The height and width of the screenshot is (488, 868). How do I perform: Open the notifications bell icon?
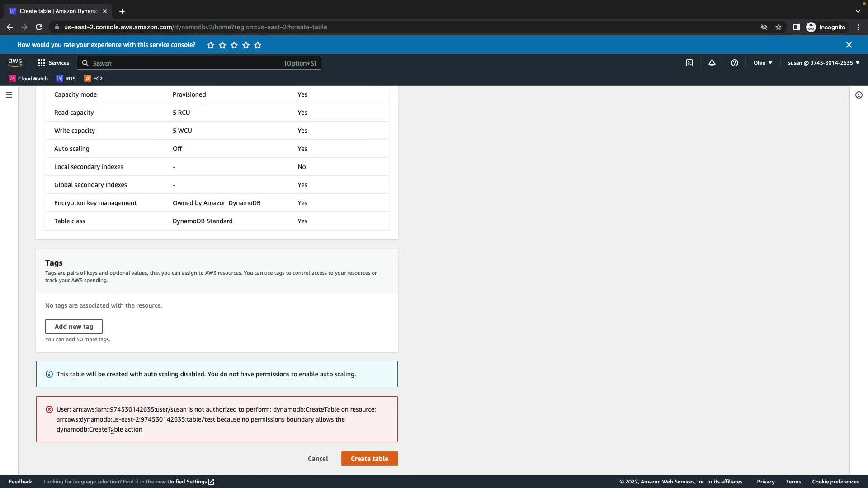(x=712, y=63)
